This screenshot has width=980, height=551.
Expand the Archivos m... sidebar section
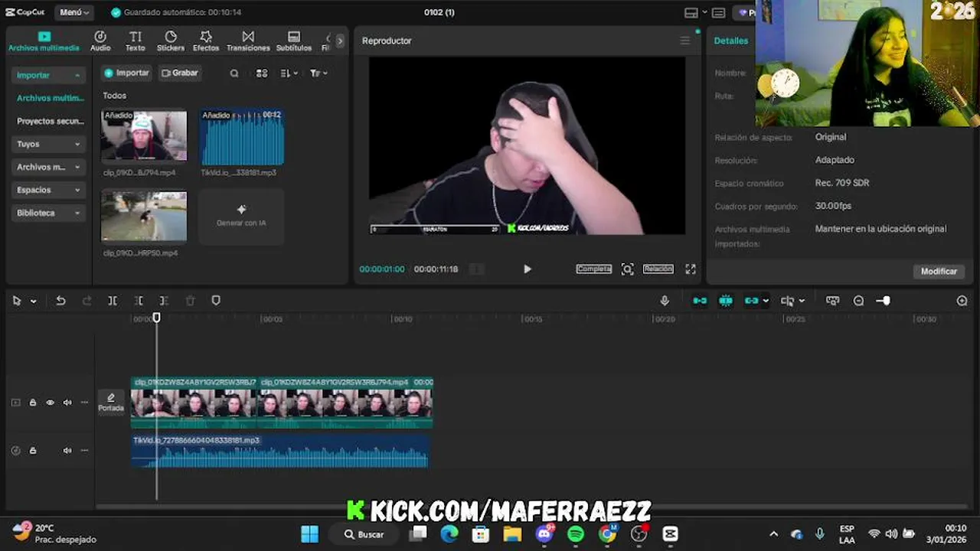click(x=49, y=167)
